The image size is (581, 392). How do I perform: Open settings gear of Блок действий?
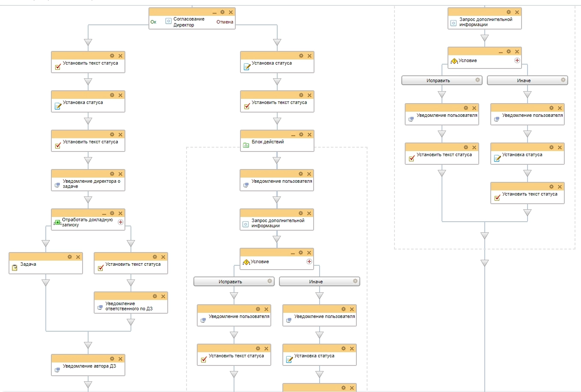tap(301, 135)
